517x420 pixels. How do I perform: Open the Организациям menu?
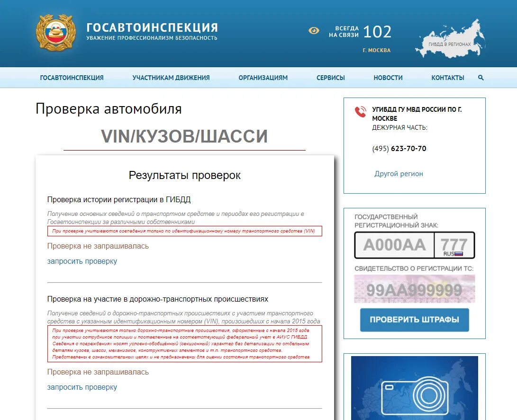point(263,78)
